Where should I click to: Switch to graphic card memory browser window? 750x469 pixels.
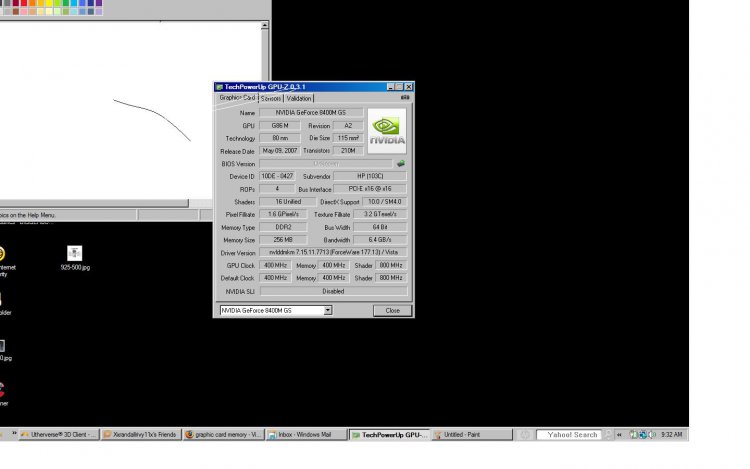[x=223, y=435]
